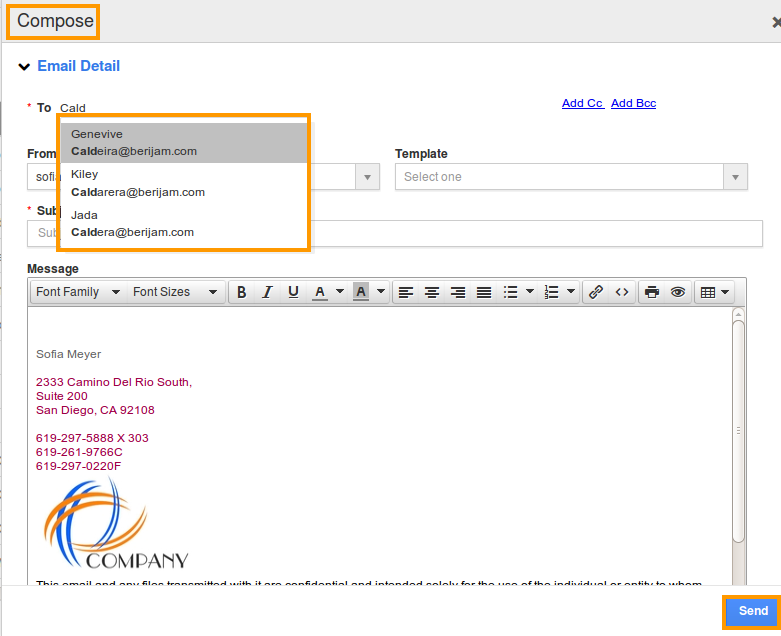
Task: Open source code view icon
Action: (622, 292)
